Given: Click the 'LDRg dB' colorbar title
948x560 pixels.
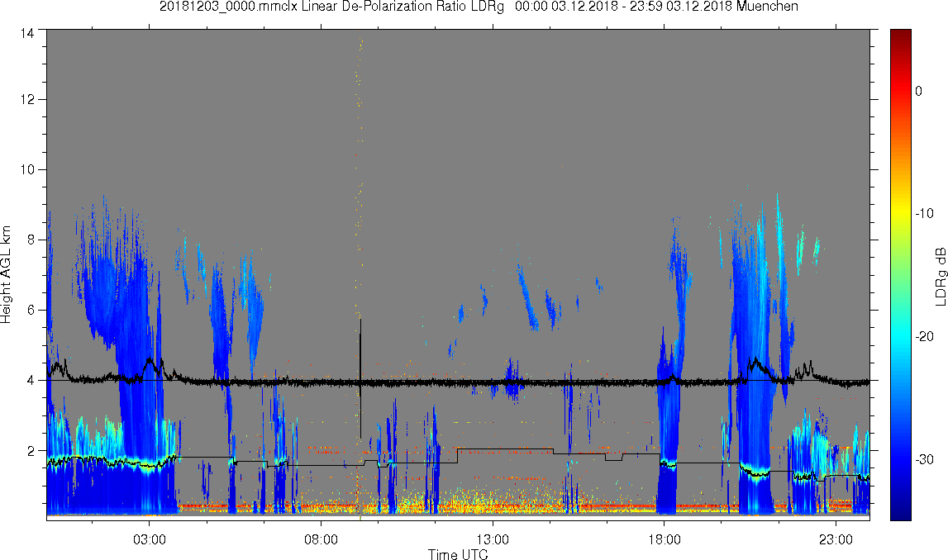Looking at the screenshot, I should [941, 276].
